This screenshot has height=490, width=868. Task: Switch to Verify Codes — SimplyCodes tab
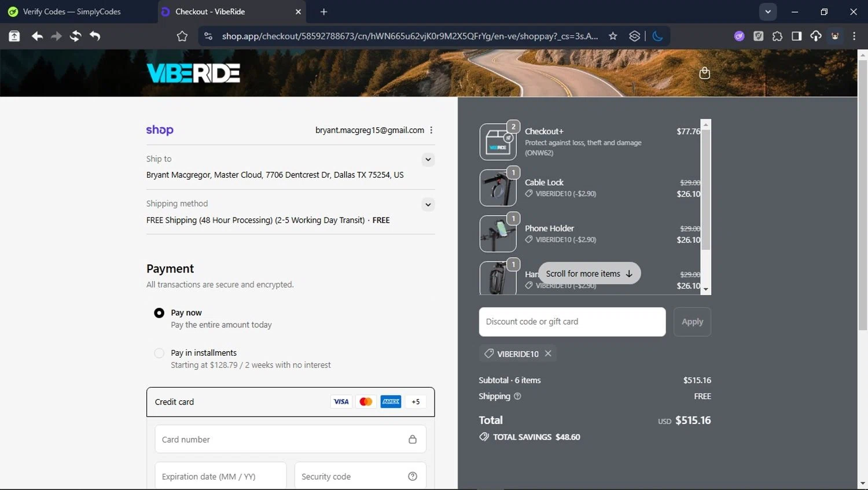(72, 12)
